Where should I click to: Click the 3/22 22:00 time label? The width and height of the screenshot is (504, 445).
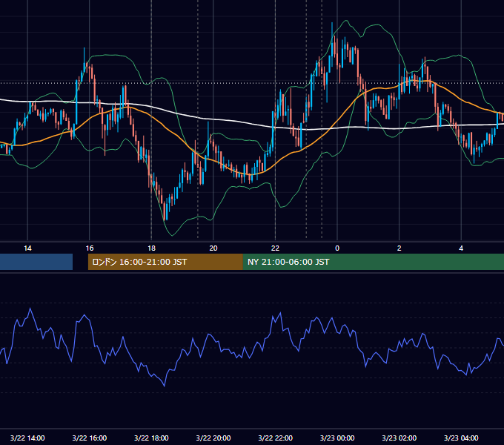click(275, 438)
